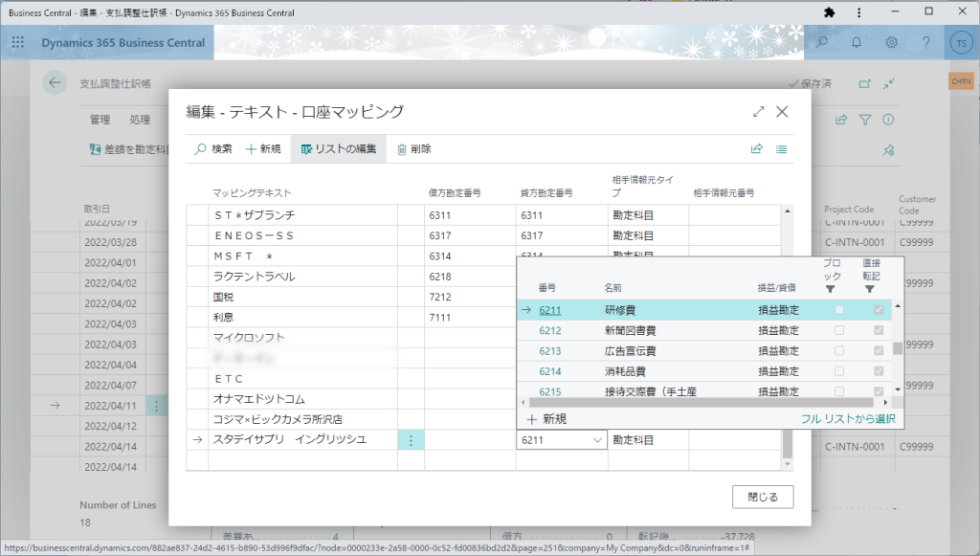Viewport: 980px width, 556px height.
Task: Click the share icon in dialog toolbar
Action: point(757,148)
